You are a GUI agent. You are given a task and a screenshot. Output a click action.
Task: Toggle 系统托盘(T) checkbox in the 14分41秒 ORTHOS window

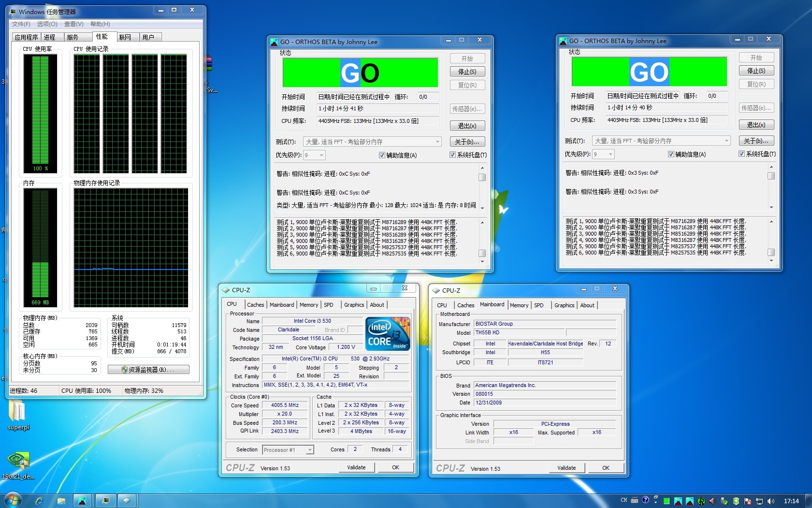pos(452,155)
